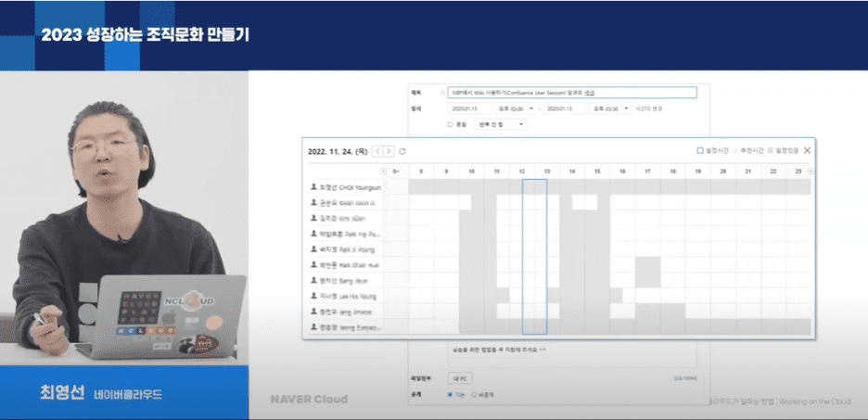Image resolution: width=868 pixels, height=420 pixels.
Task: Select the 비공개 private radio button
Action: 474,394
